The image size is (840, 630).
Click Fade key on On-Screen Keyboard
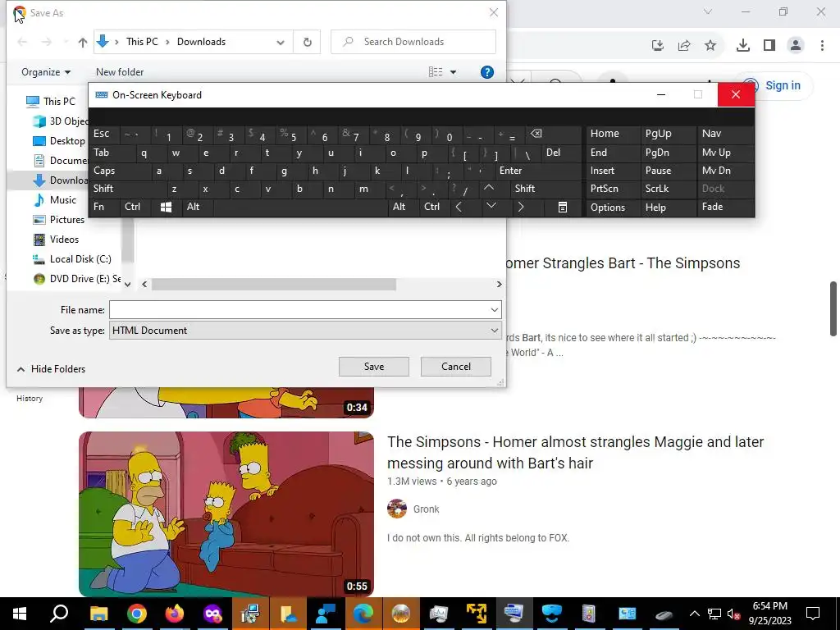click(725, 207)
